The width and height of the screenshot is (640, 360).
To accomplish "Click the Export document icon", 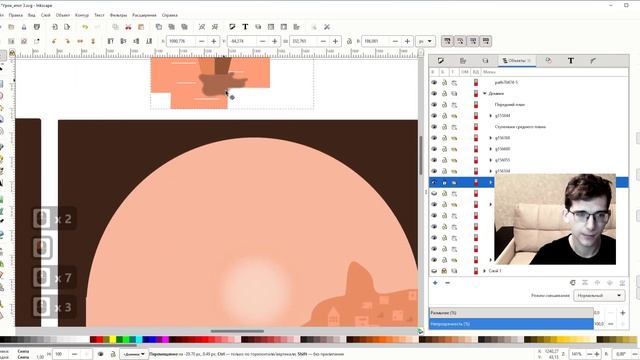I will (67, 27).
